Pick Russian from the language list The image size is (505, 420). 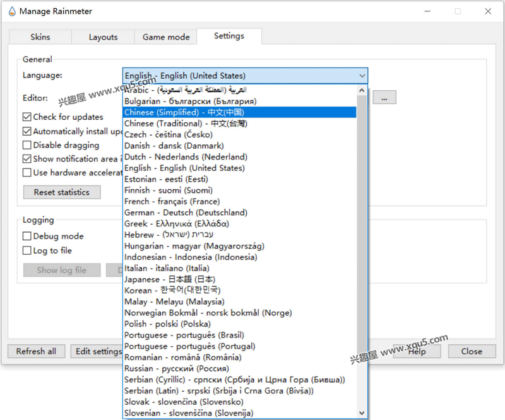(240, 368)
